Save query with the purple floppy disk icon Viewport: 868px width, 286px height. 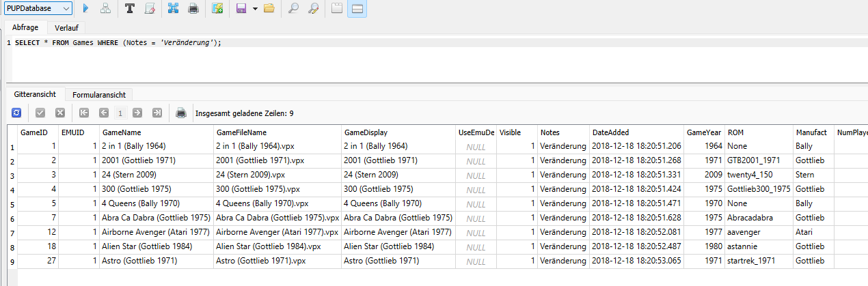click(x=241, y=8)
